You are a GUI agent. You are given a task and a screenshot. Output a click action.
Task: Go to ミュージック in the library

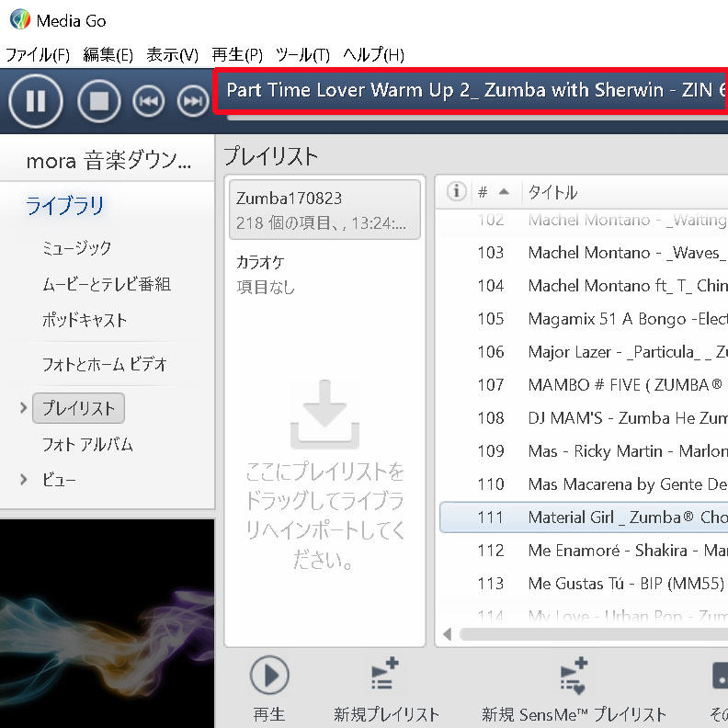pyautogui.click(x=76, y=247)
